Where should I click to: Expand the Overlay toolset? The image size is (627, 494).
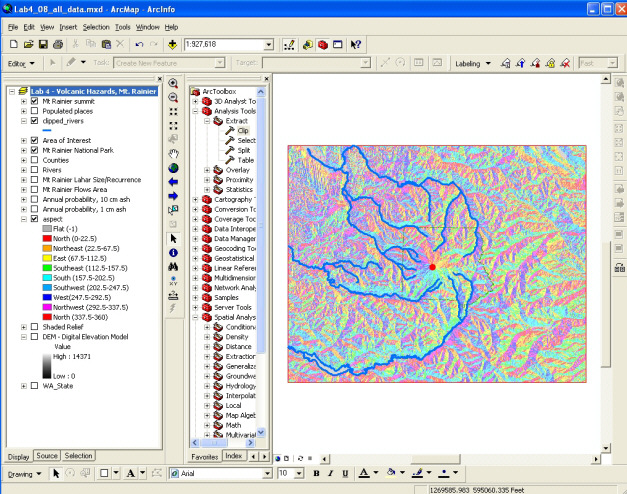[x=207, y=170]
